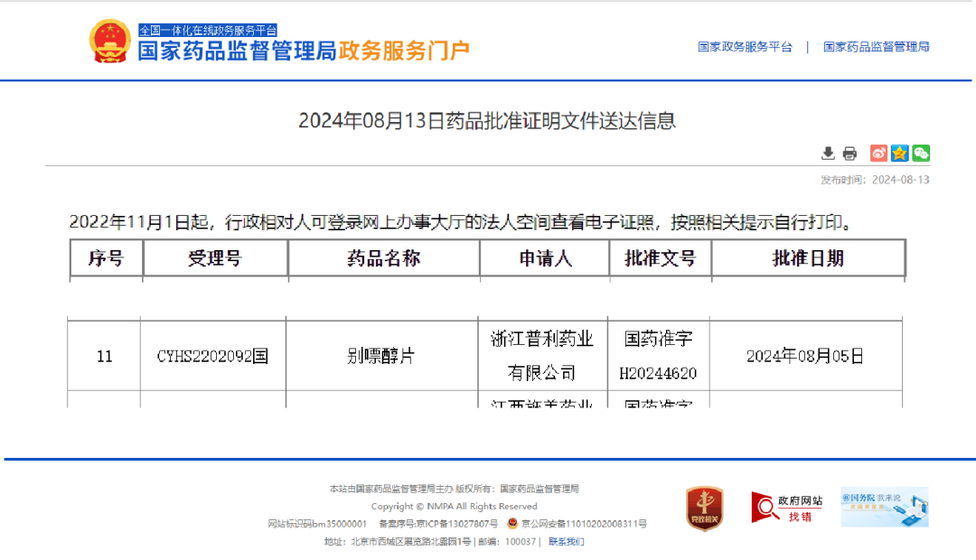This screenshot has height=560, width=976.
Task: Click the download icon above the publish date
Action: (827, 154)
